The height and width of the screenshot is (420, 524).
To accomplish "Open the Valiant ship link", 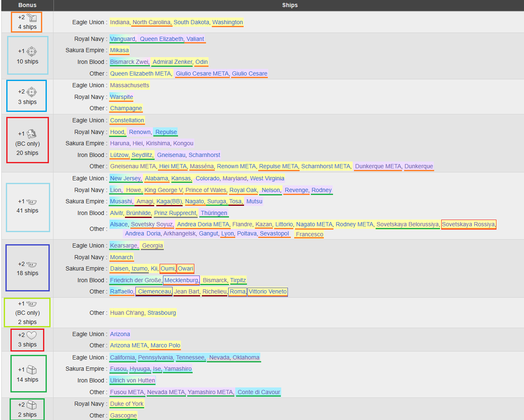I will [195, 39].
